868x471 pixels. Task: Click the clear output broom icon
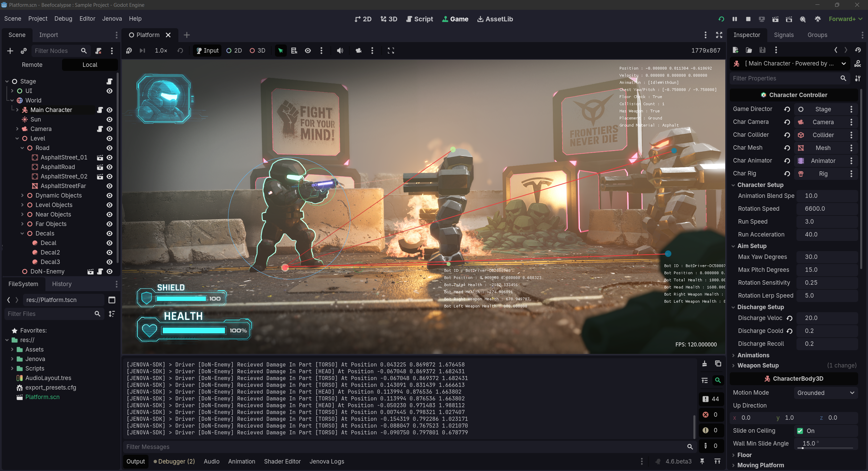705,363
